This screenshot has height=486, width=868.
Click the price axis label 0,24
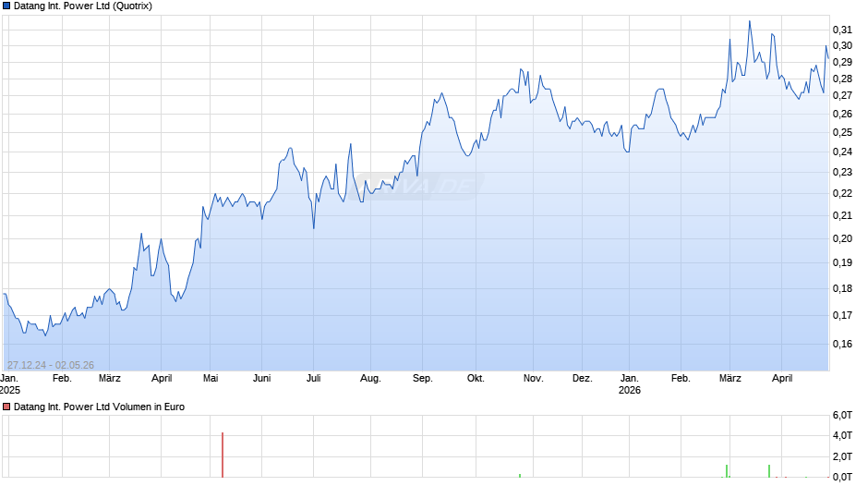pos(842,152)
